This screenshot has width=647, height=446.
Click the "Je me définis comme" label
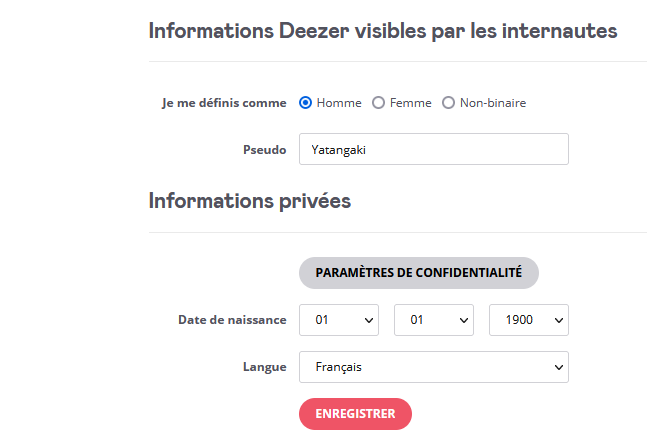224,102
